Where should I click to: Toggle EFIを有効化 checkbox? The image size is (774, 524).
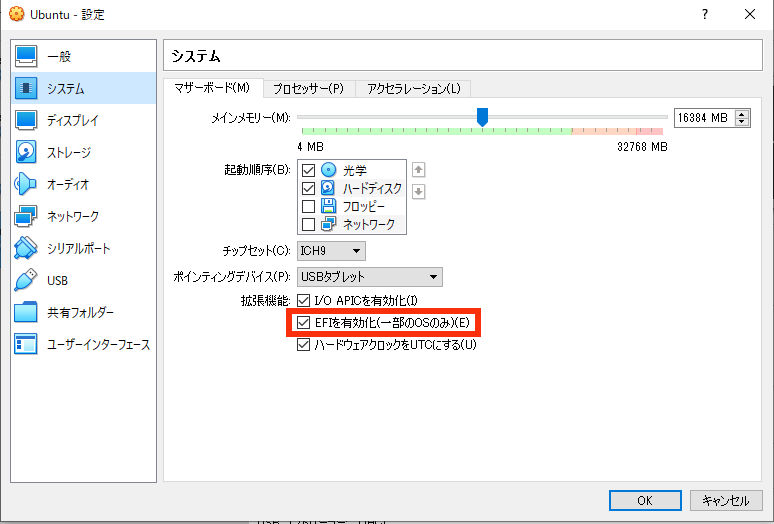303,323
